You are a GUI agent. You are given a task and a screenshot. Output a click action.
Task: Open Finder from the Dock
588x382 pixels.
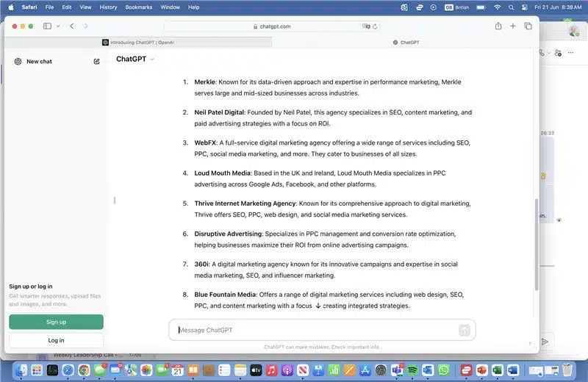click(21, 370)
